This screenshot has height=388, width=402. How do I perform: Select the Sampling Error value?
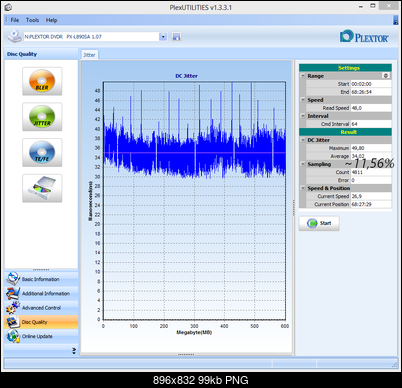click(x=371, y=180)
